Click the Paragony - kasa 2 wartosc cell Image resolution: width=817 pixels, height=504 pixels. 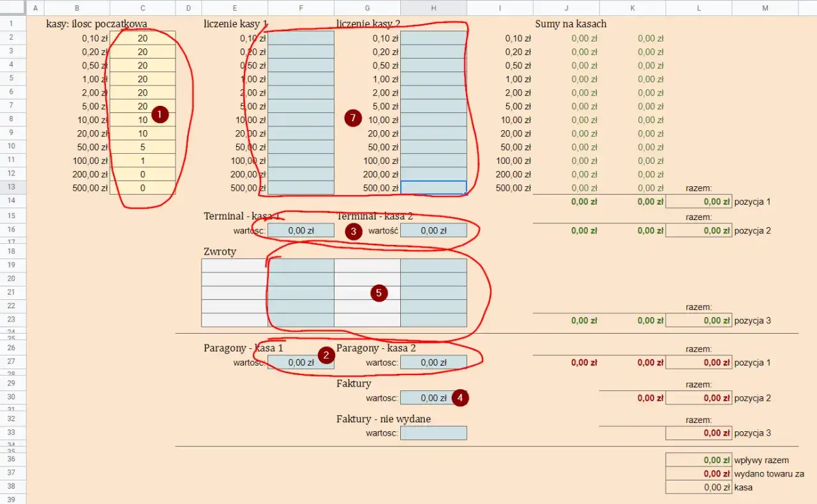tap(433, 362)
